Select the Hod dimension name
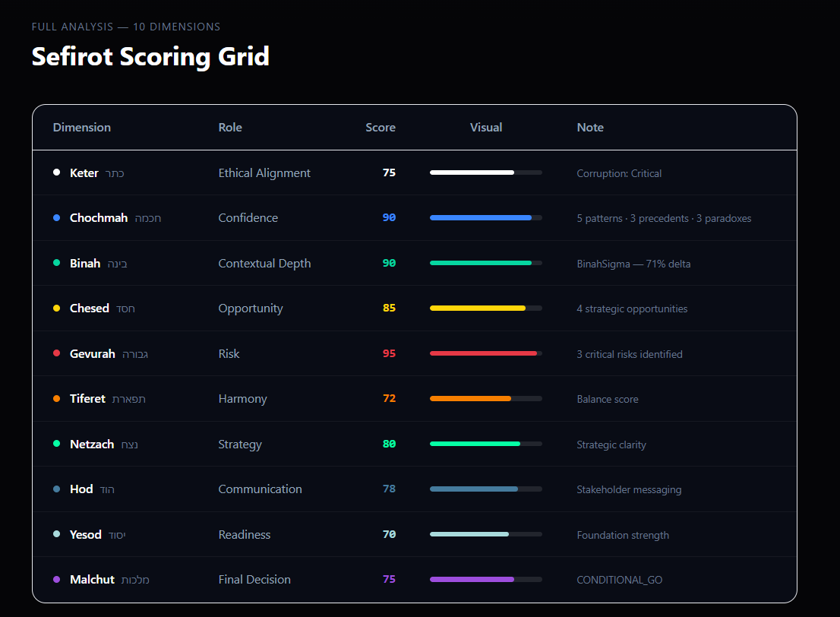This screenshot has width=840, height=617. [x=81, y=489]
